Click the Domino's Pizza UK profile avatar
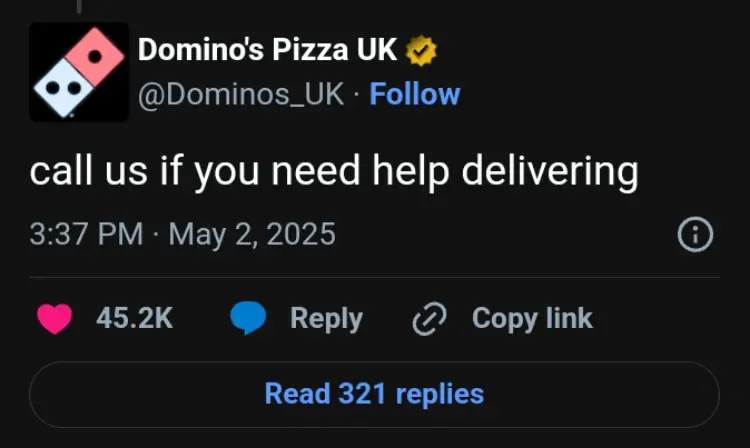Viewport: 750px width, 448px height. [79, 72]
